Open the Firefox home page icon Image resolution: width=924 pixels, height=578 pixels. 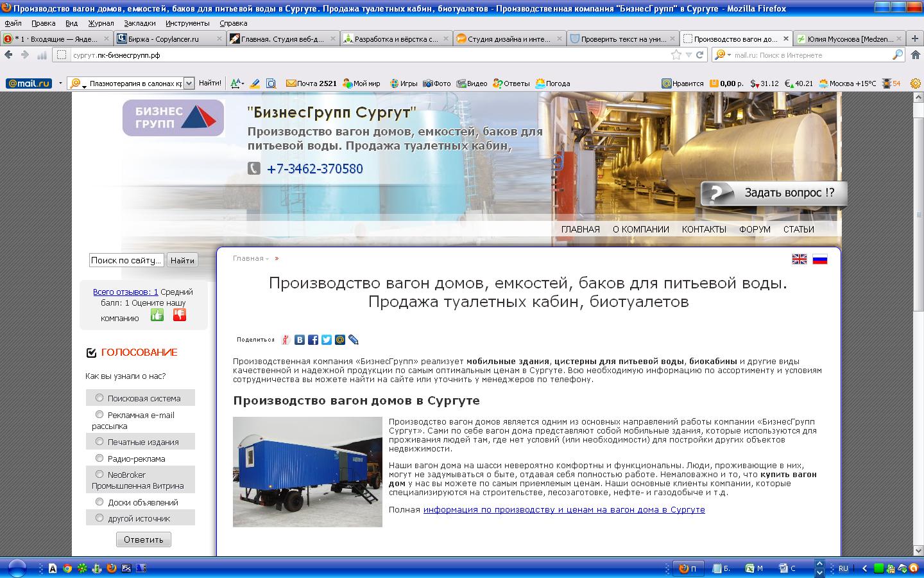click(x=916, y=55)
